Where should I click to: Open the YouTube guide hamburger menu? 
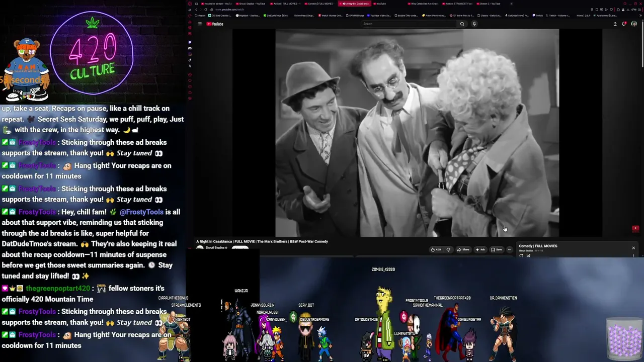click(x=200, y=24)
